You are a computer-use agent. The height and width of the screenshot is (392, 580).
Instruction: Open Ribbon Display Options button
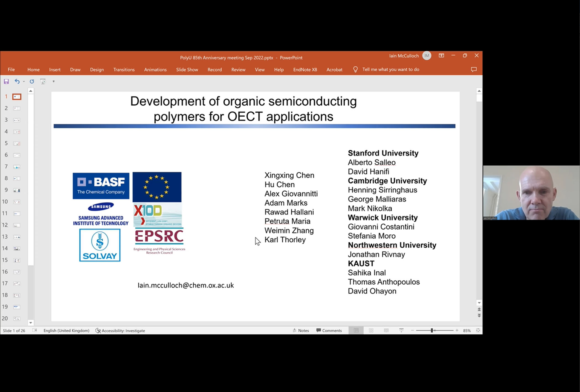pyautogui.click(x=441, y=55)
